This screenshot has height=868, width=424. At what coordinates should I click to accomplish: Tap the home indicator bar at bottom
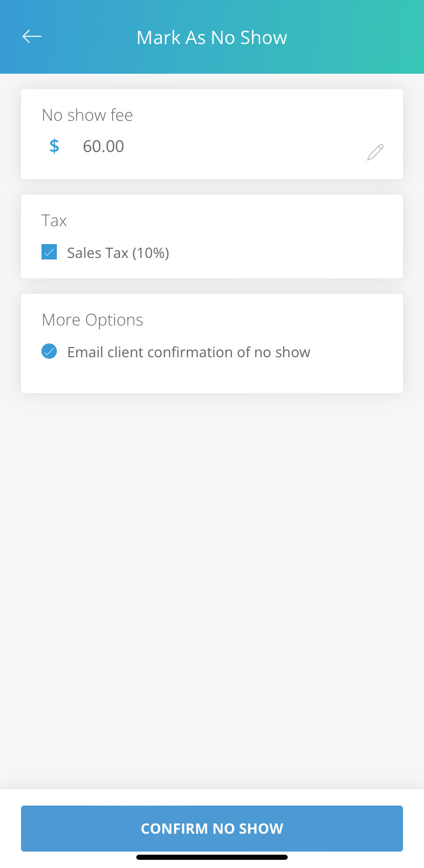coord(211,857)
